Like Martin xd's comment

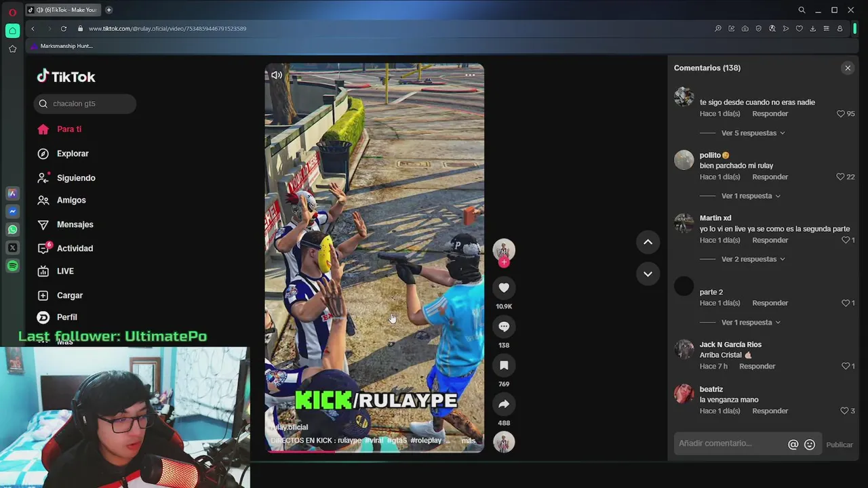(846, 240)
